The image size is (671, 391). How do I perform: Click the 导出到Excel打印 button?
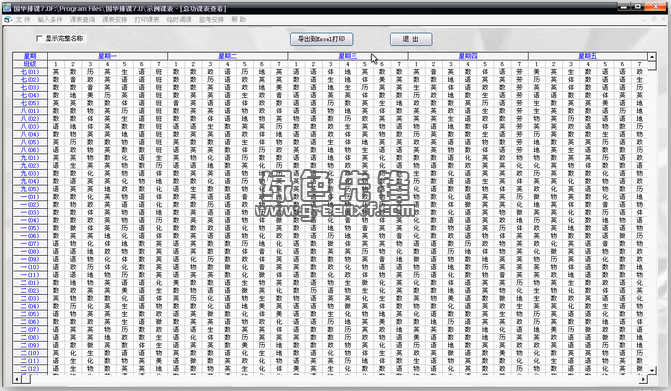321,39
